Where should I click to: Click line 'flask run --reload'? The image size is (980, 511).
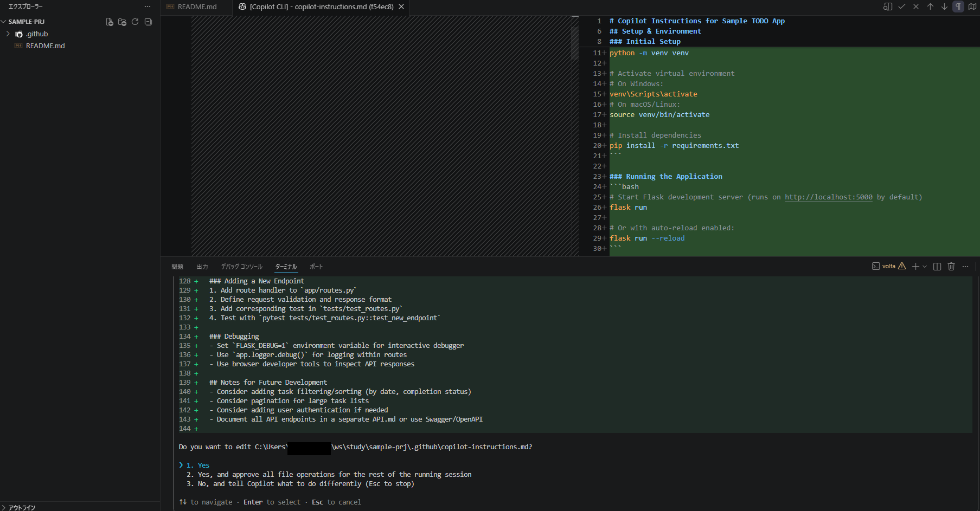tap(647, 238)
